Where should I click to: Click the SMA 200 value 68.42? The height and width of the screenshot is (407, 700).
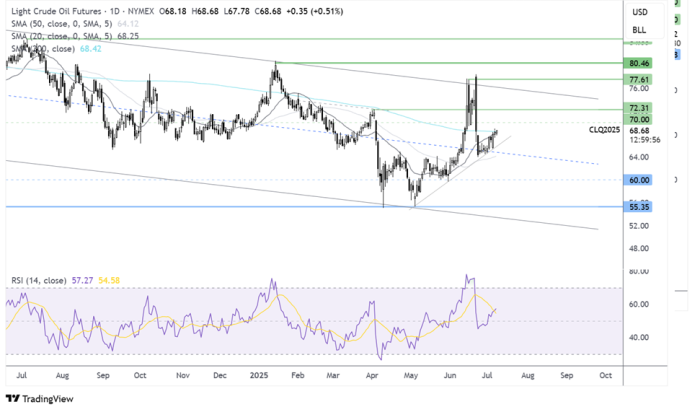click(x=91, y=49)
